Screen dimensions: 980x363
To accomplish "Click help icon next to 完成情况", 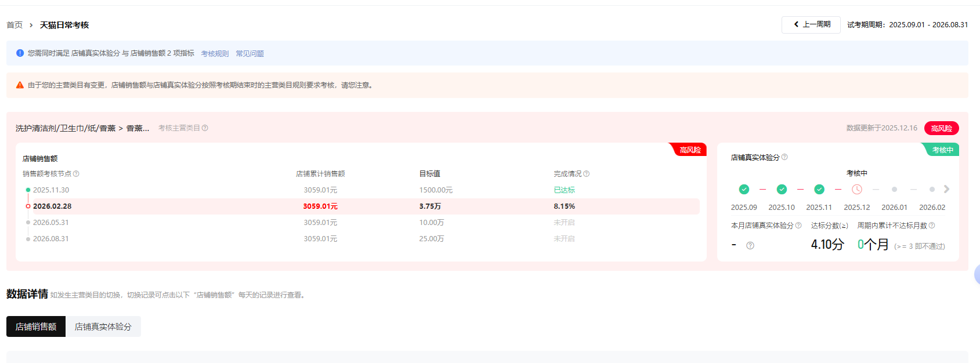I will [x=586, y=174].
